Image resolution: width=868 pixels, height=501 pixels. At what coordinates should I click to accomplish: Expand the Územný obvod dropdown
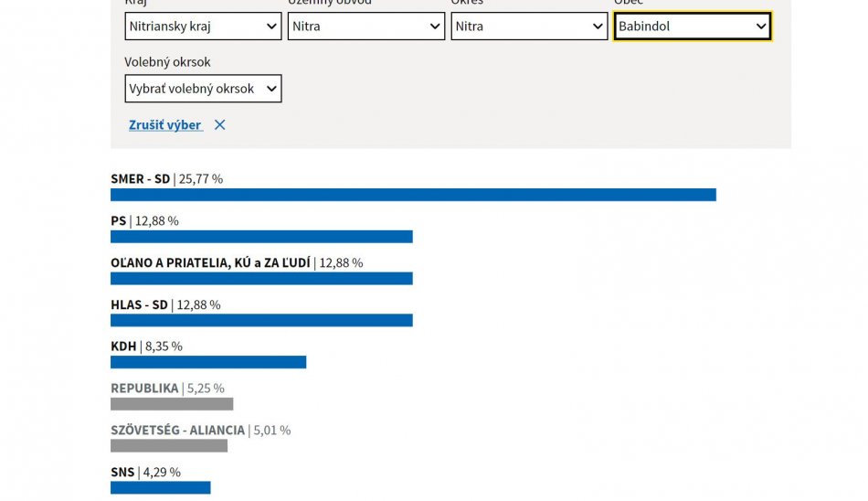[x=365, y=27]
